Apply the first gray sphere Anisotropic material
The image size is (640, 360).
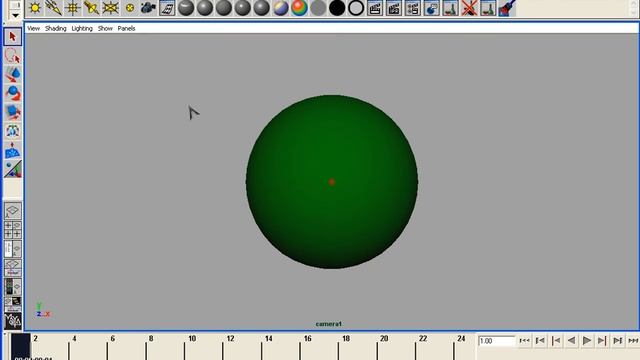coord(186,8)
